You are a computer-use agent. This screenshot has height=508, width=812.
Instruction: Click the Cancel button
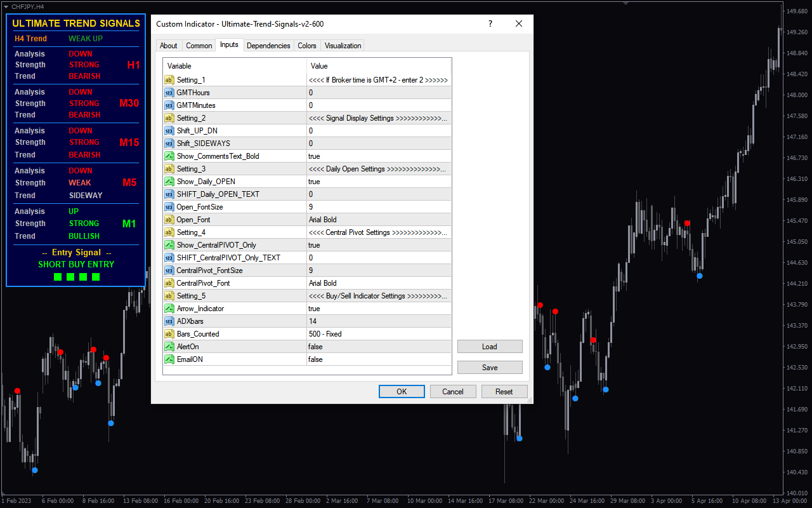click(x=453, y=392)
